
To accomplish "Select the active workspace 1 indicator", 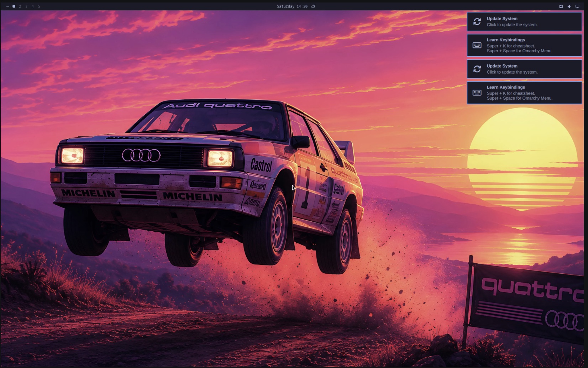I will point(14,6).
